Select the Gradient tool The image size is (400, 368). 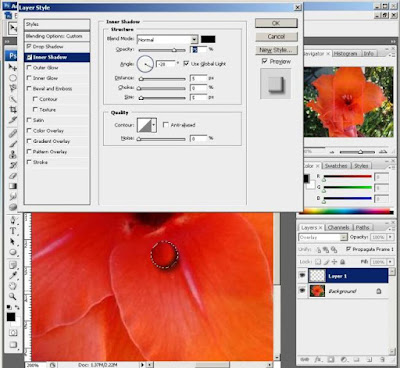point(13,186)
